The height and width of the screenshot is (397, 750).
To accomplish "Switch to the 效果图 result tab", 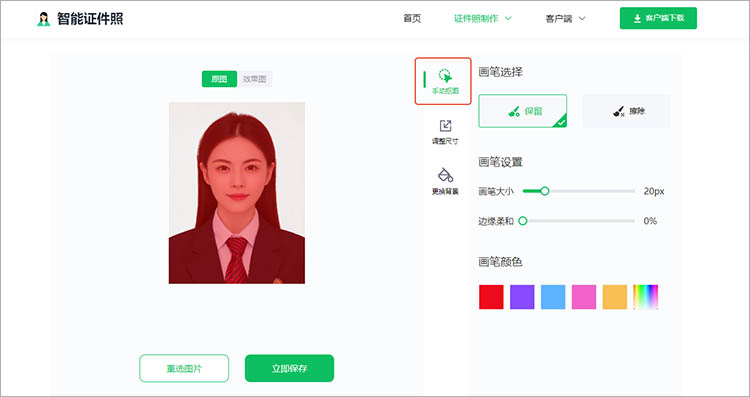I will [x=254, y=79].
